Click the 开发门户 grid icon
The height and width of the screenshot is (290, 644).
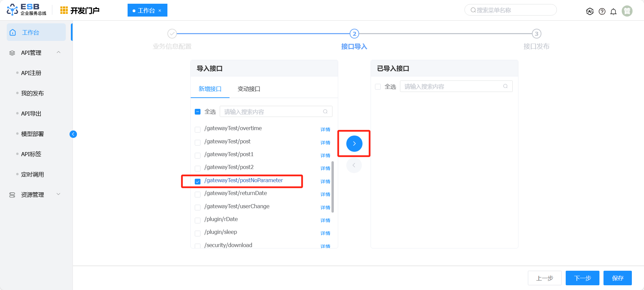point(64,10)
